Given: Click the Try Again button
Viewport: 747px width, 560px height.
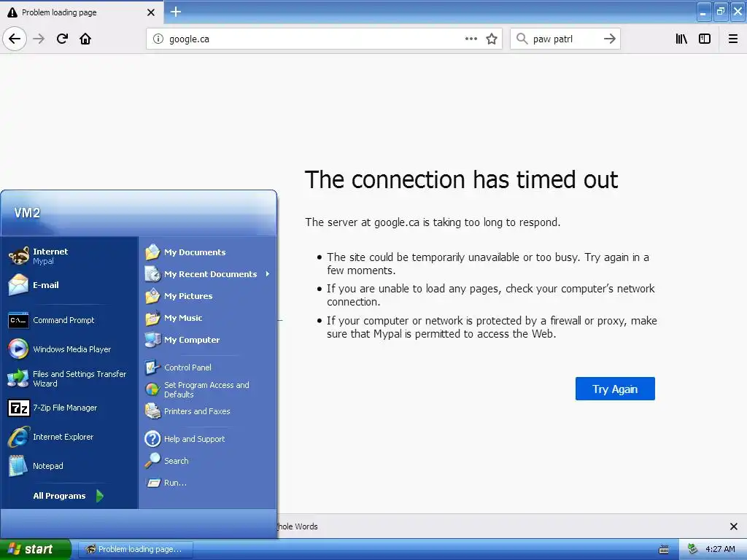Looking at the screenshot, I should click(615, 389).
